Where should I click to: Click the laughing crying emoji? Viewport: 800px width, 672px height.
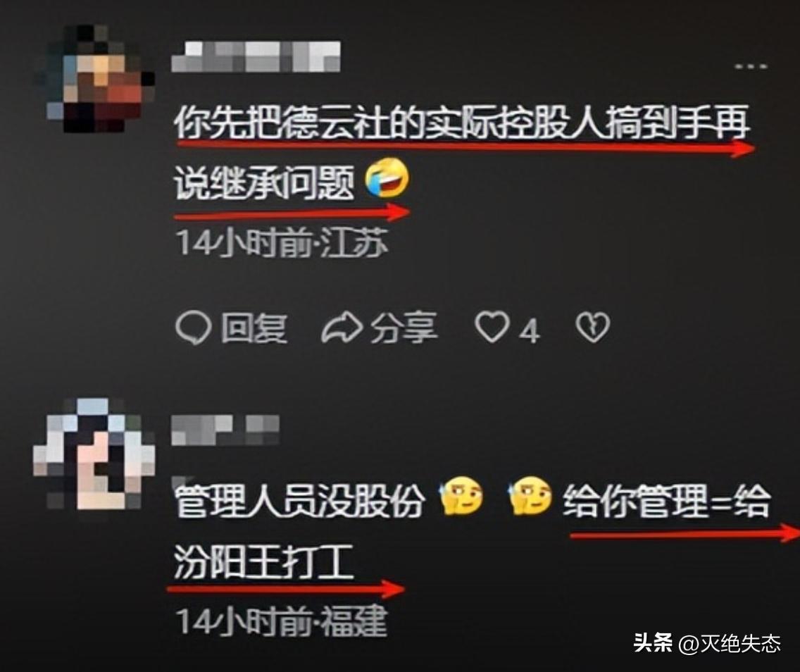[387, 178]
